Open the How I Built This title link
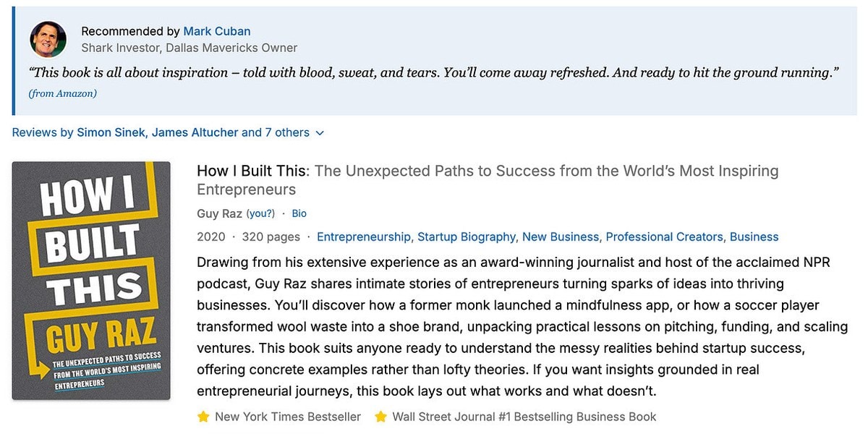868x434 pixels. (488, 180)
